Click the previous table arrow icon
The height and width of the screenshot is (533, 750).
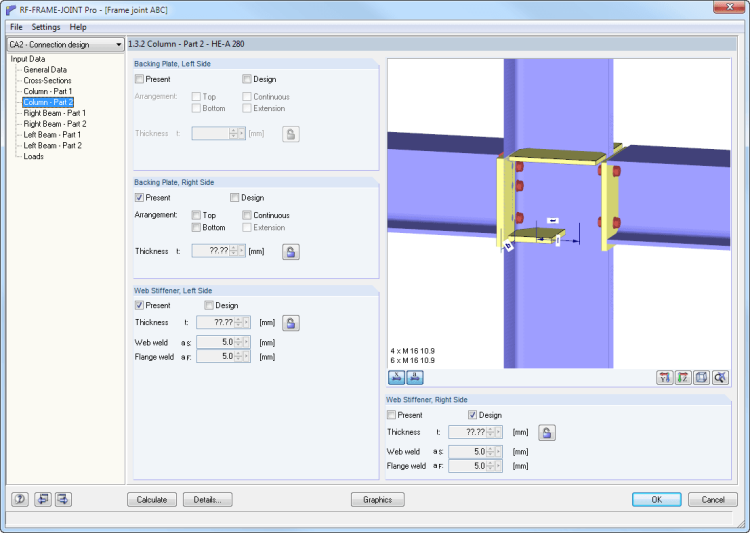[x=42, y=499]
